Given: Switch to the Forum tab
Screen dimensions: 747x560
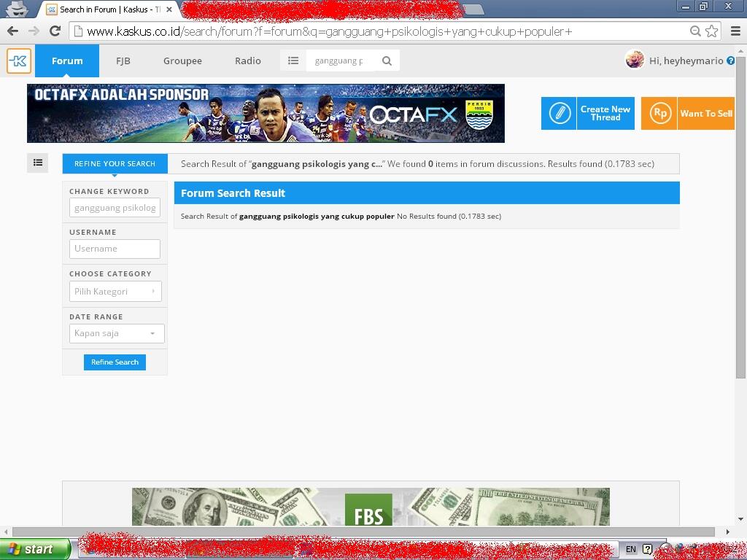Looking at the screenshot, I should pos(67,61).
